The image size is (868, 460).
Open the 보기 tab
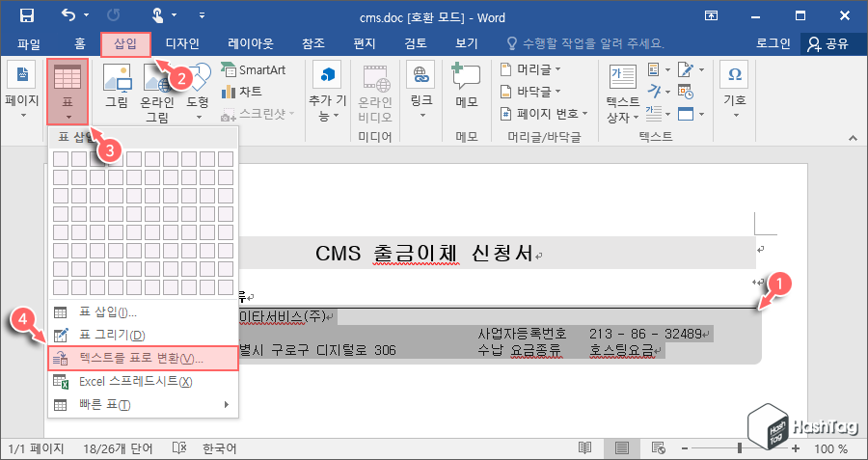(466, 43)
